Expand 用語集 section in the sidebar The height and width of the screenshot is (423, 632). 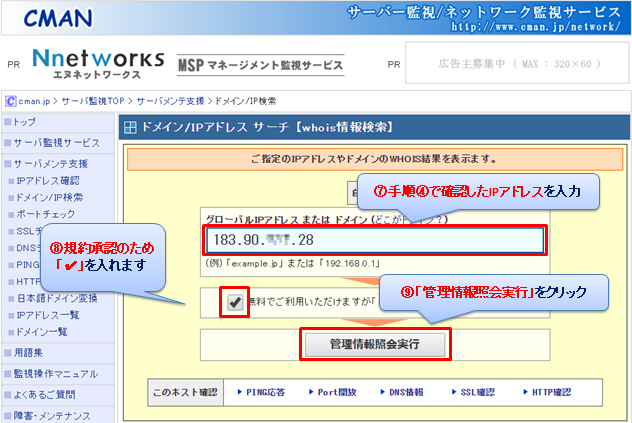point(30,353)
